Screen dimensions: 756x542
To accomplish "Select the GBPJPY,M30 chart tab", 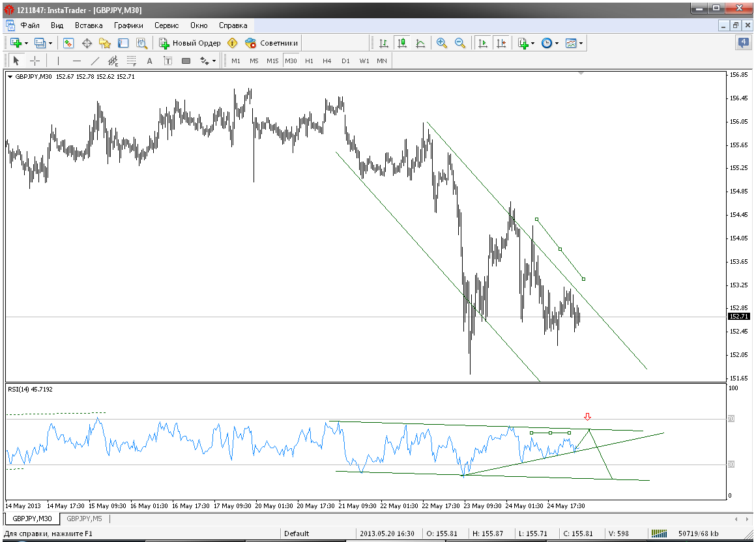I will coord(32,519).
